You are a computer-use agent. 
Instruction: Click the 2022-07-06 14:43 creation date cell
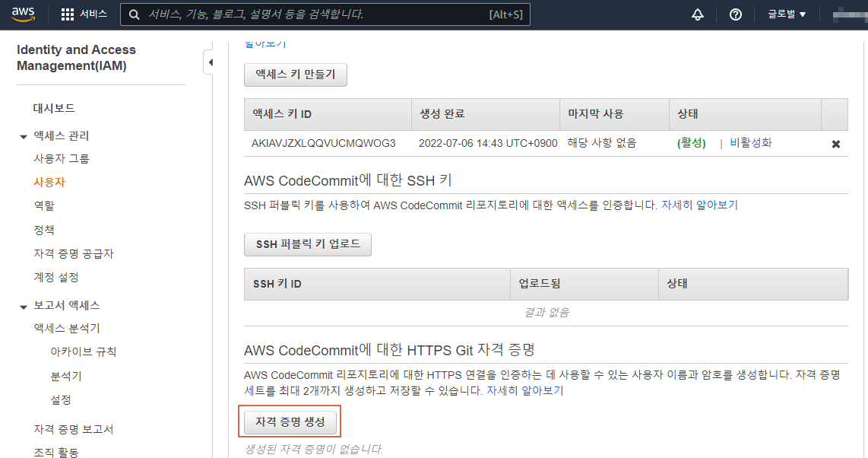click(x=488, y=144)
